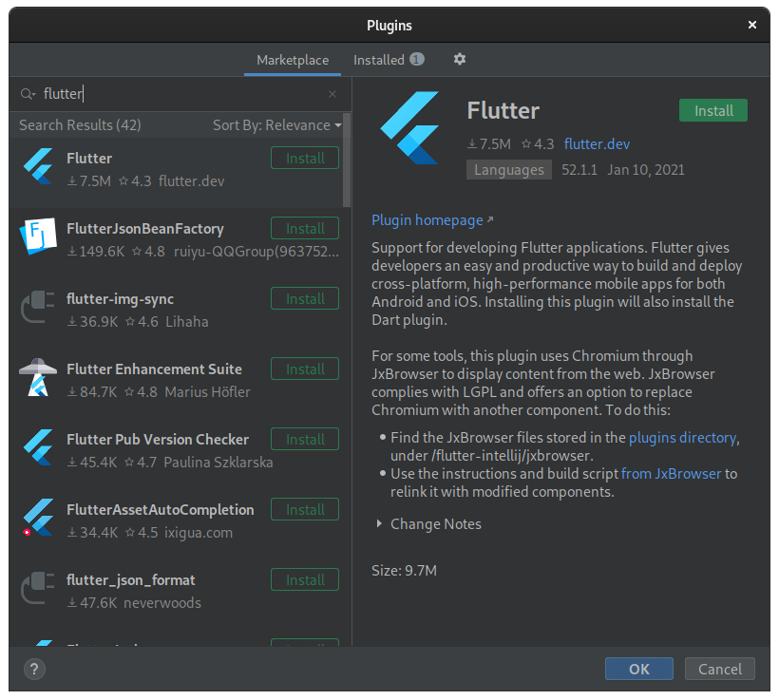Click the Flutter Pub Version Checker icon
Viewport: 779px width, 700px height.
coord(37,448)
